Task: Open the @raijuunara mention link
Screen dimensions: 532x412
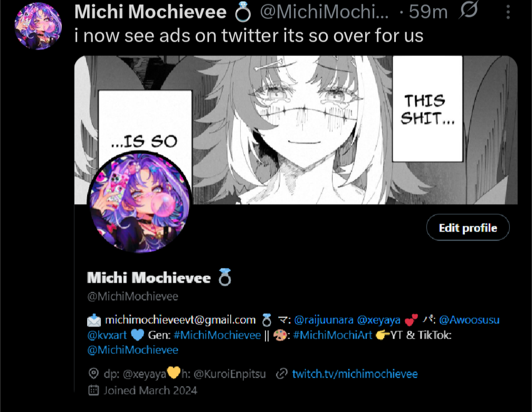Action: [x=324, y=320]
